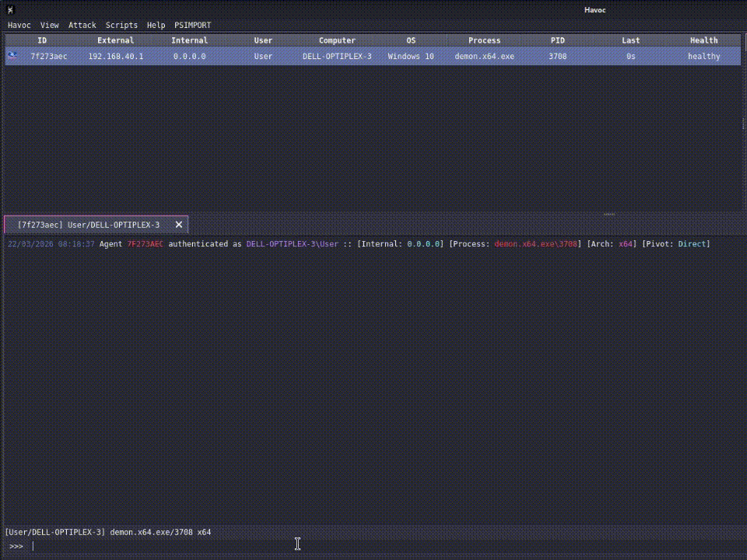Open the Help menu
Screen dimensions: 747x560
156,25
